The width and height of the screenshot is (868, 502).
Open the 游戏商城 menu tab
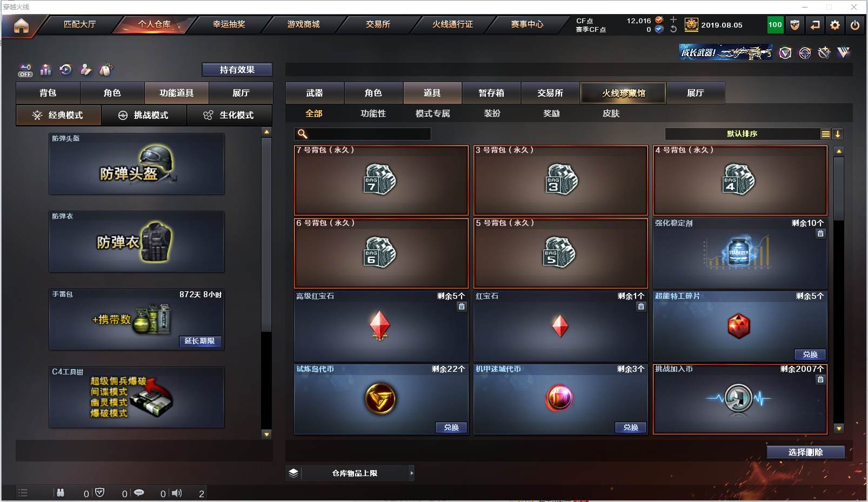pos(303,24)
